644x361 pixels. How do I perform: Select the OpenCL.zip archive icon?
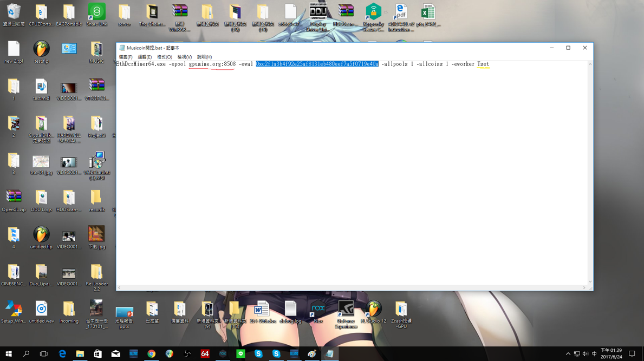tap(14, 201)
